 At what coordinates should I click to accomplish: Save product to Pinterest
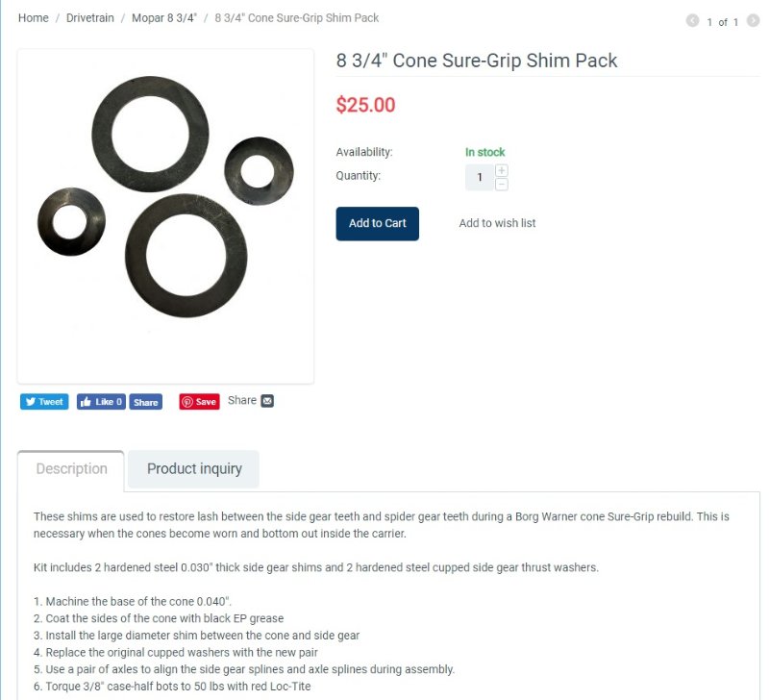point(199,402)
